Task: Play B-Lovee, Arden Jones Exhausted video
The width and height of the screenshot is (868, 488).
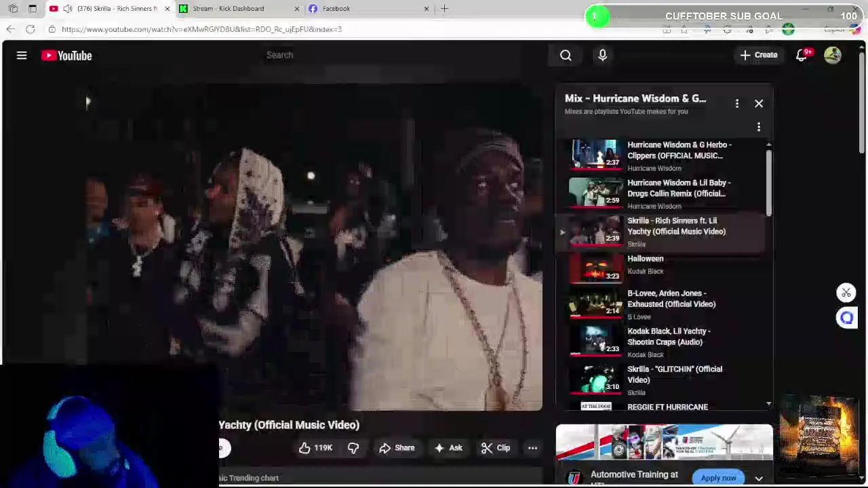Action: coord(661,304)
